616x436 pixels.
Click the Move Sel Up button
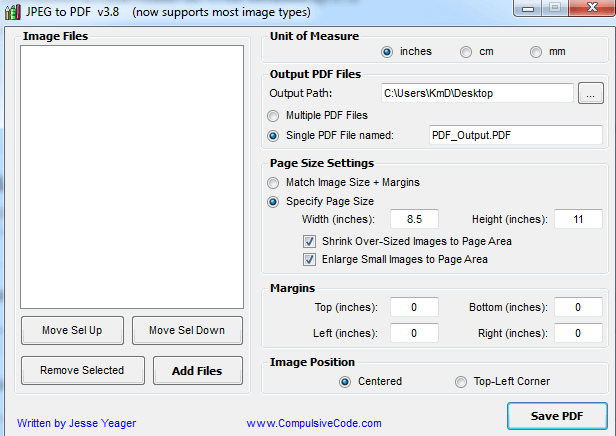tap(72, 330)
